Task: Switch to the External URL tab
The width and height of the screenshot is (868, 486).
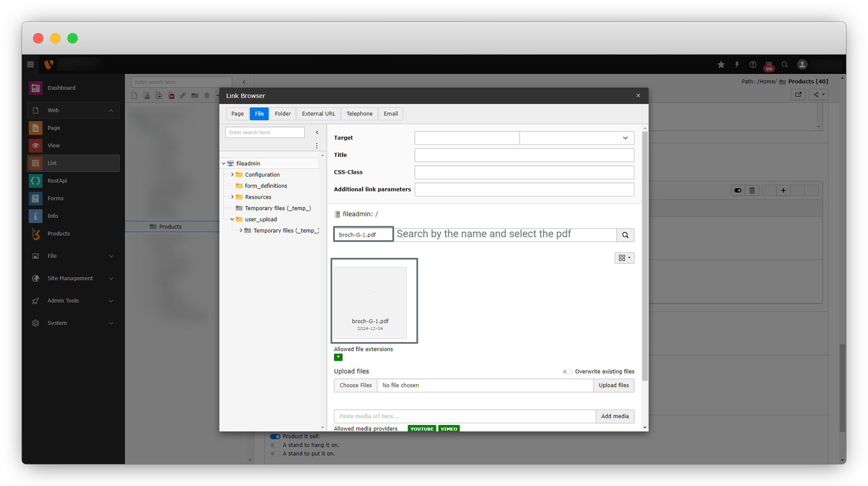Action: tap(318, 114)
